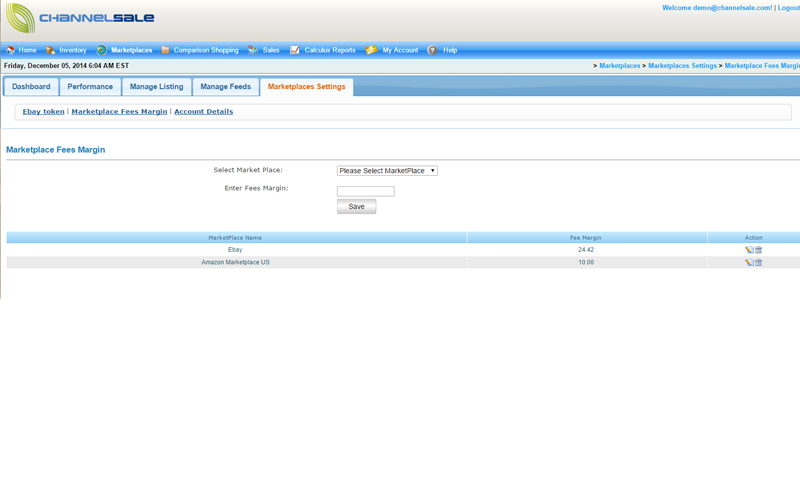Click the Friday, December 05 date text
The height and width of the screenshot is (492, 800).
pos(66,66)
